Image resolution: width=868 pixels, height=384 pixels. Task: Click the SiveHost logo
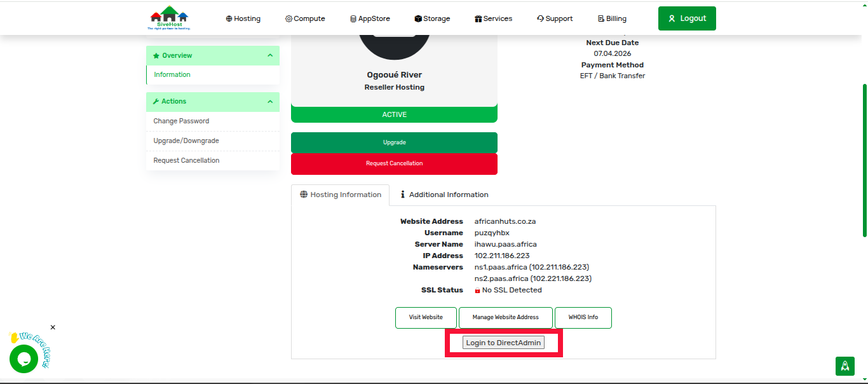(x=168, y=18)
